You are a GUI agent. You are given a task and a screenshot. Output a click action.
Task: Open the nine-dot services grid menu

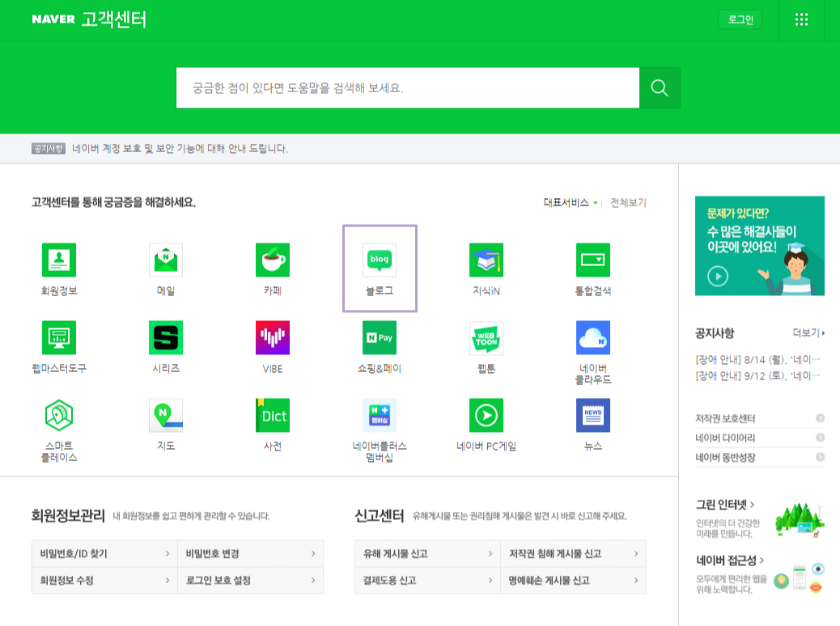tap(801, 19)
